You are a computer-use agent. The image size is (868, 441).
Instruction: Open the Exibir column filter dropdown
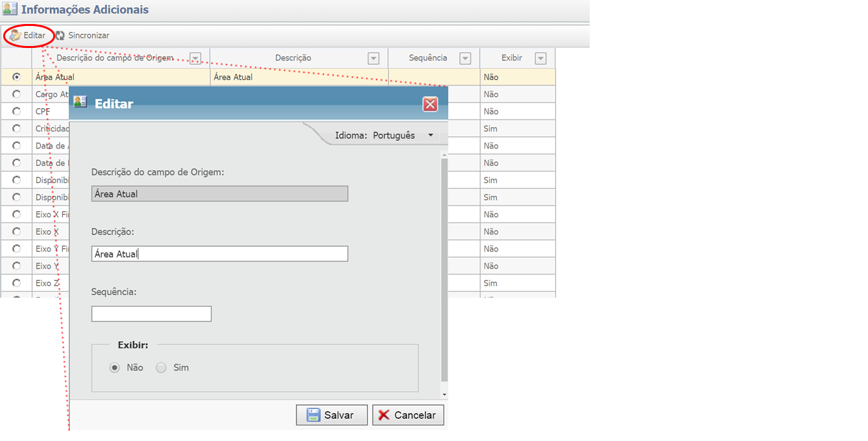point(540,58)
